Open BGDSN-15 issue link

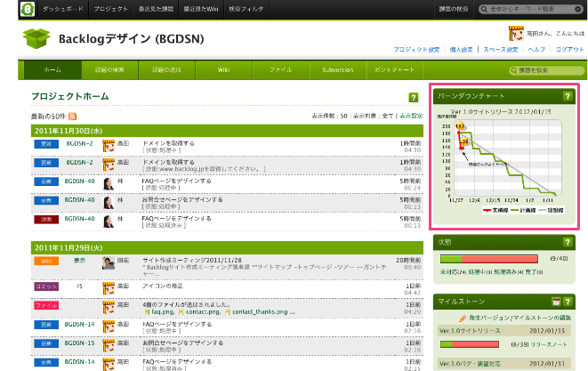[79, 343]
